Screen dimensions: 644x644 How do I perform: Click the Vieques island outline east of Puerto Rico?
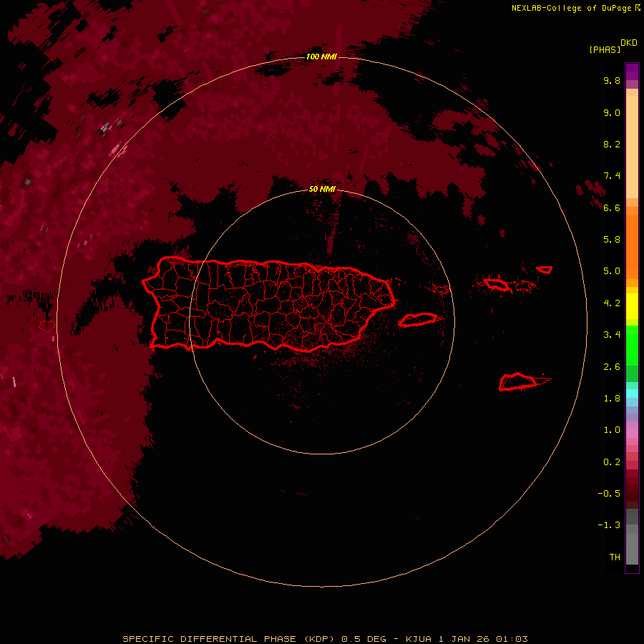tap(417, 320)
